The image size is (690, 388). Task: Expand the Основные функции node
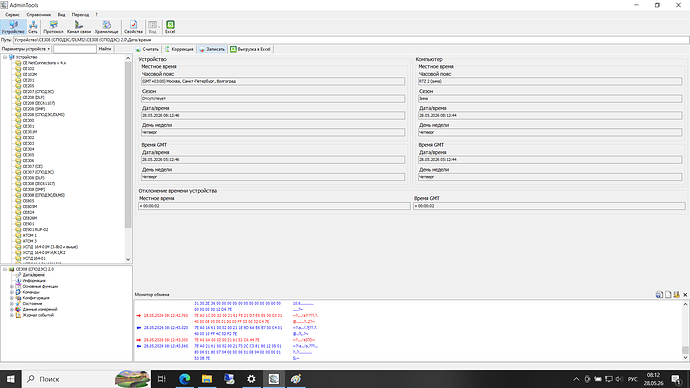click(12, 286)
